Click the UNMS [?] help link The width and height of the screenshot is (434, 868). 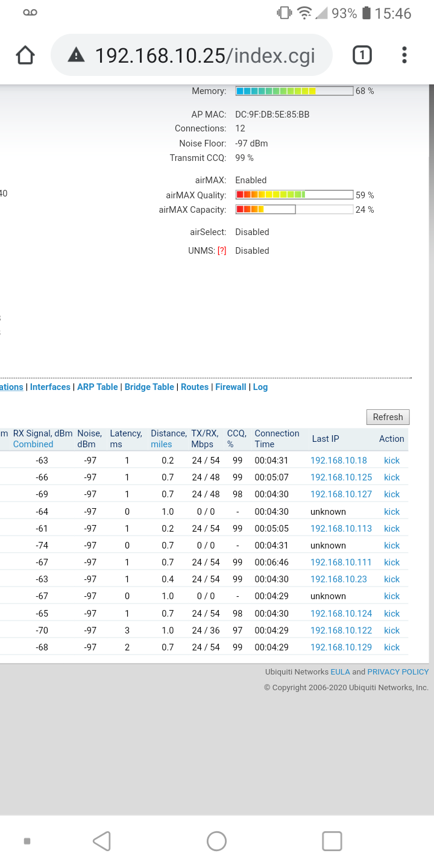(x=222, y=251)
